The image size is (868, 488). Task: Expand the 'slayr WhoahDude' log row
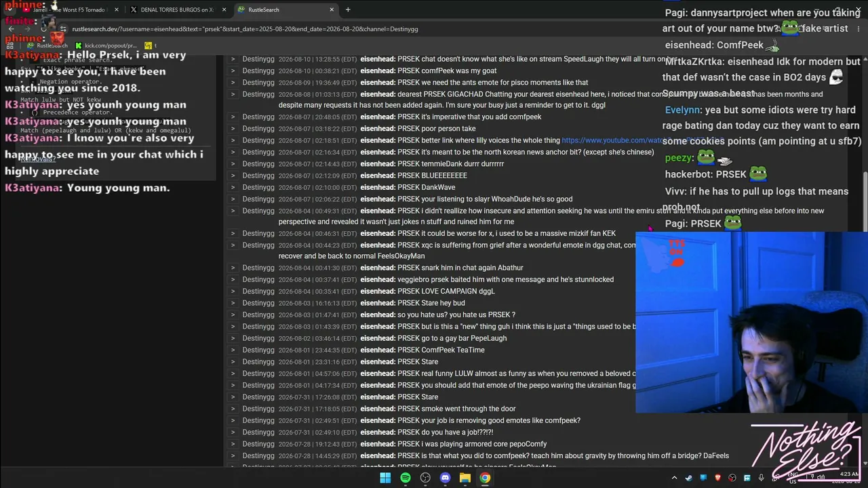(233, 199)
